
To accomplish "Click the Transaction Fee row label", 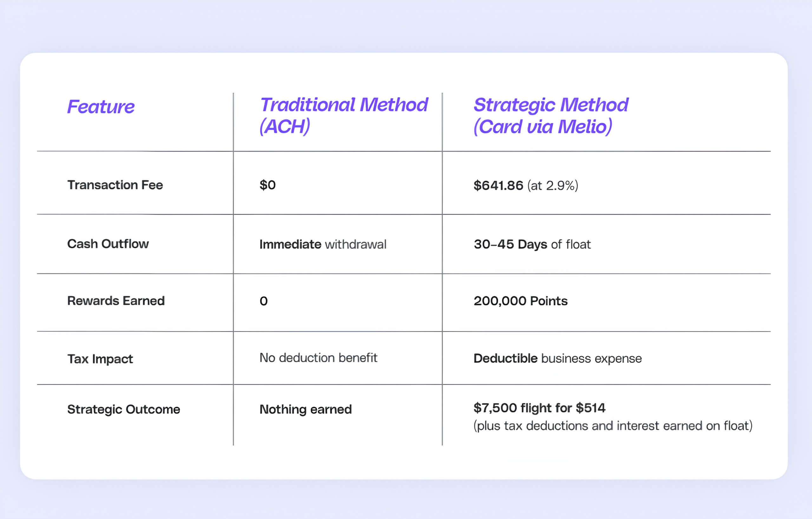I will [115, 185].
